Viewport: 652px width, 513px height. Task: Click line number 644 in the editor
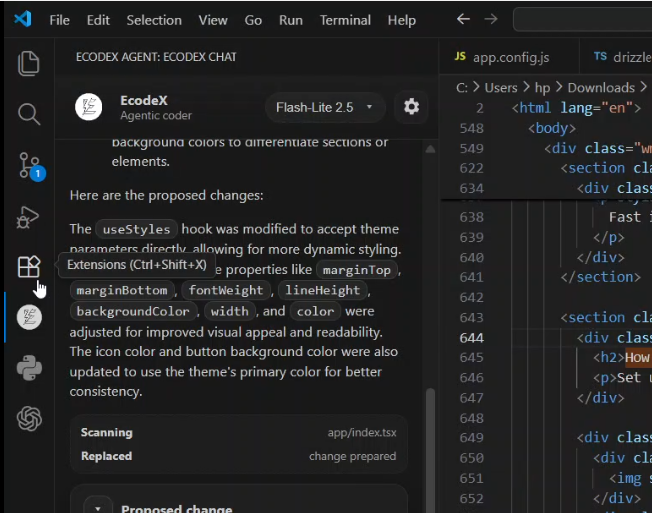click(x=472, y=338)
